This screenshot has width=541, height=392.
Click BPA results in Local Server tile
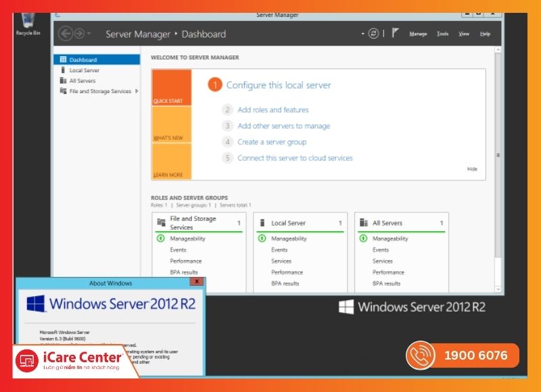(285, 283)
